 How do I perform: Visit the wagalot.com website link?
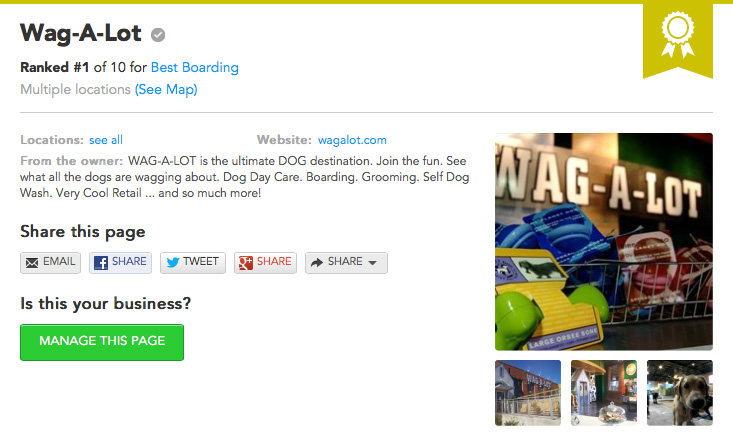tap(352, 140)
